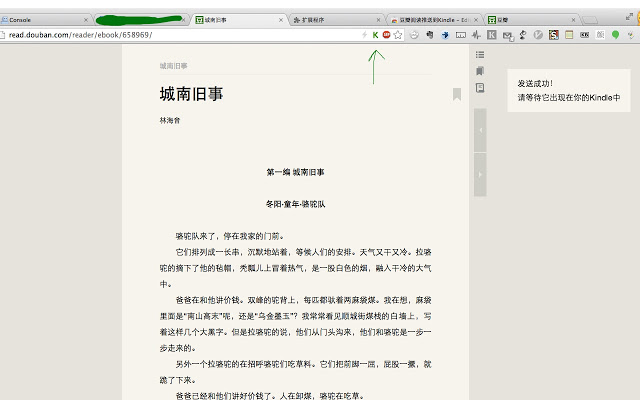Select the 城南旧事 browser tab

click(238, 20)
